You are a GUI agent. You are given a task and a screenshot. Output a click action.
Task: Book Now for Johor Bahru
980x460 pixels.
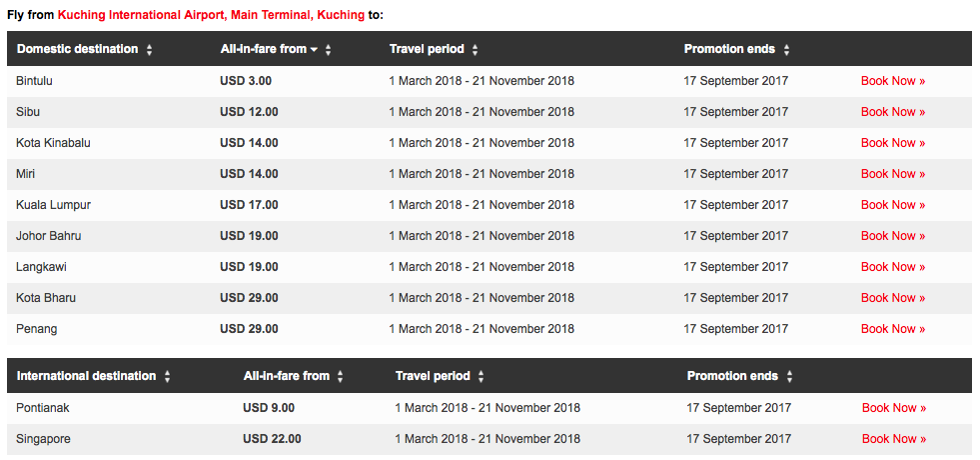tap(892, 236)
